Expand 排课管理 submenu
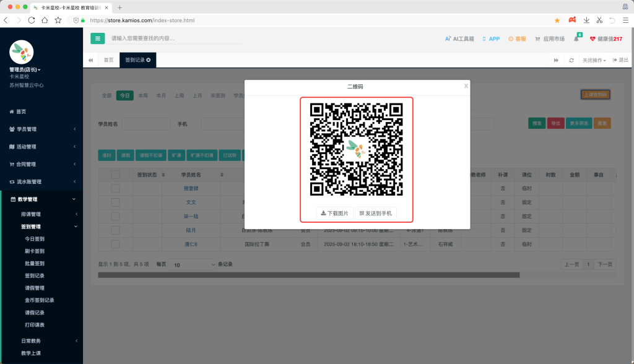The height and width of the screenshot is (364, 634). pos(41,214)
